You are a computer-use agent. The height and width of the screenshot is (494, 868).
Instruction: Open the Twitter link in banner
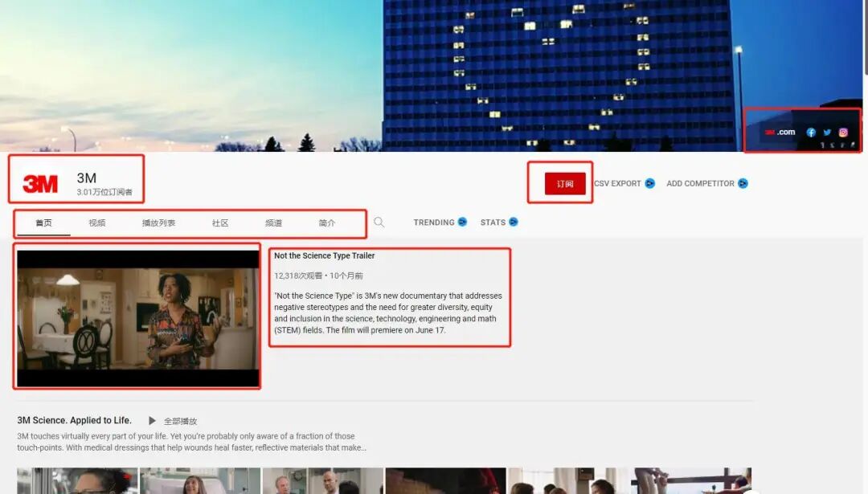click(827, 133)
